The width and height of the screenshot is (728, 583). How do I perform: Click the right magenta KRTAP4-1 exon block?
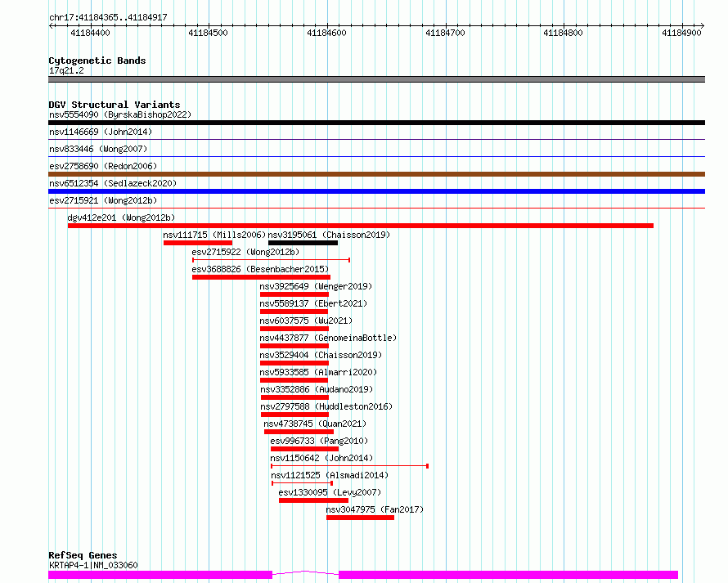[509, 575]
